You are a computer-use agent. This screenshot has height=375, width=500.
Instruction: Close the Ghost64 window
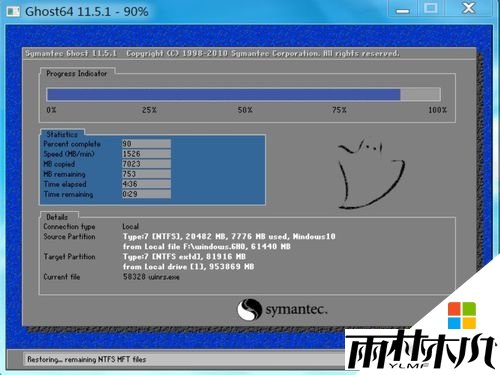pos(469,9)
